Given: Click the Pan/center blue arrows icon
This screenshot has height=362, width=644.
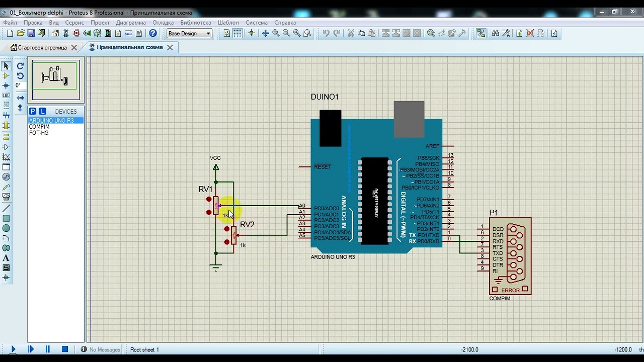Looking at the screenshot, I should [265, 33].
